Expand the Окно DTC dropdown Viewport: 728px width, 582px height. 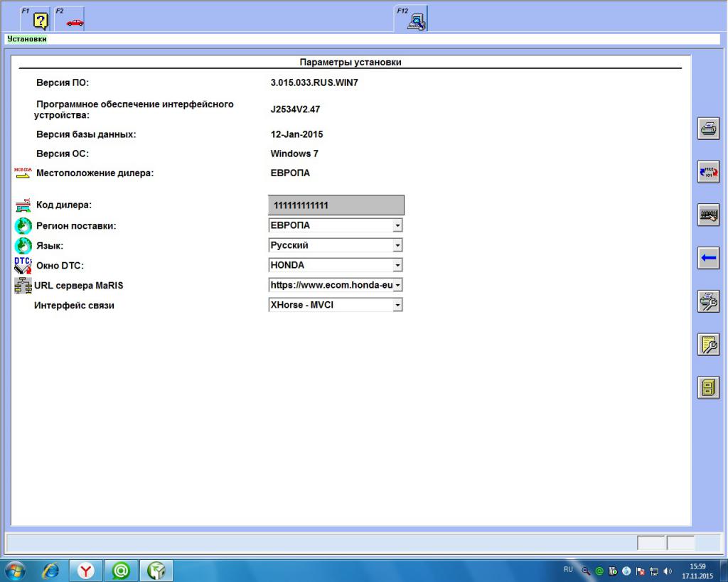click(397, 265)
